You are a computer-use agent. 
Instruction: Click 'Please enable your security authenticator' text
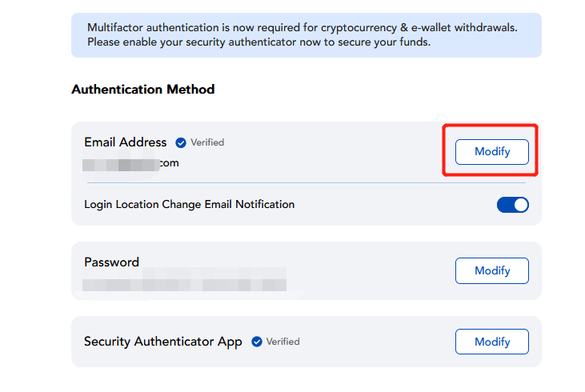coord(258,42)
